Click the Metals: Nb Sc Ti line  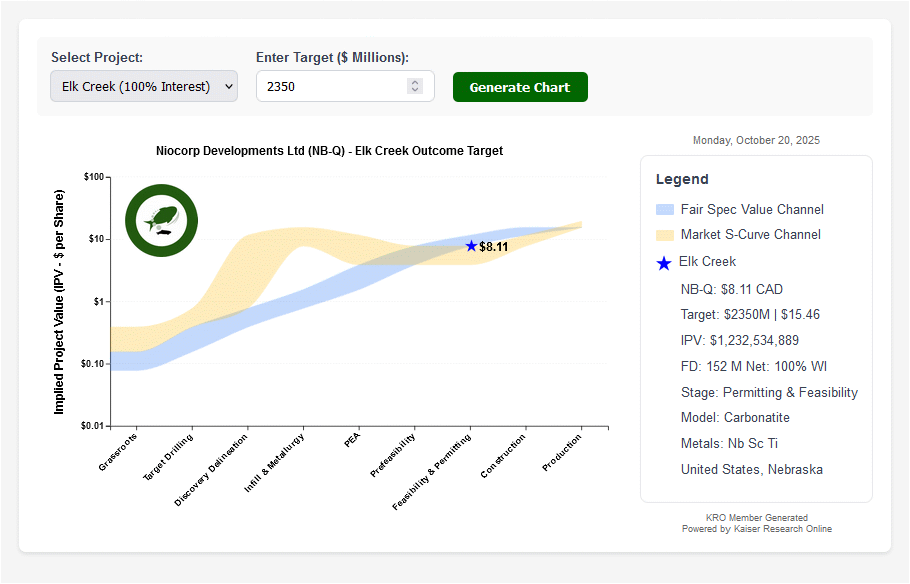[729, 444]
